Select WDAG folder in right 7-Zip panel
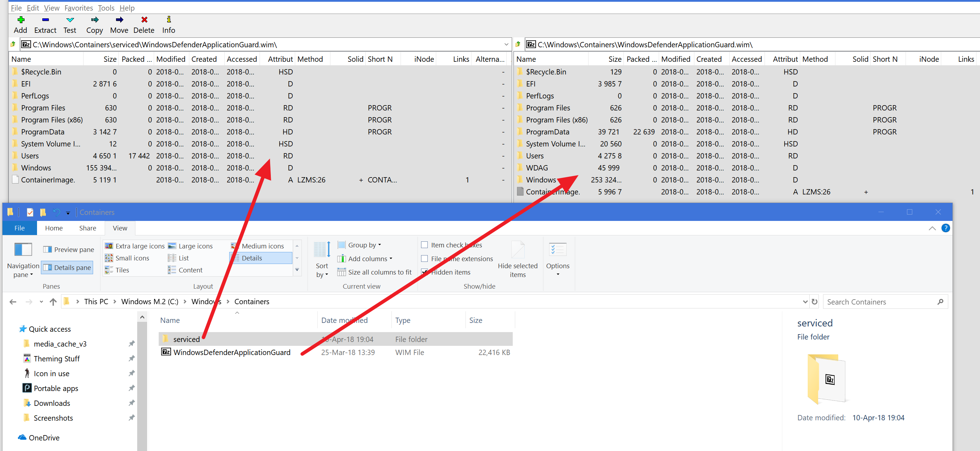 coord(537,168)
